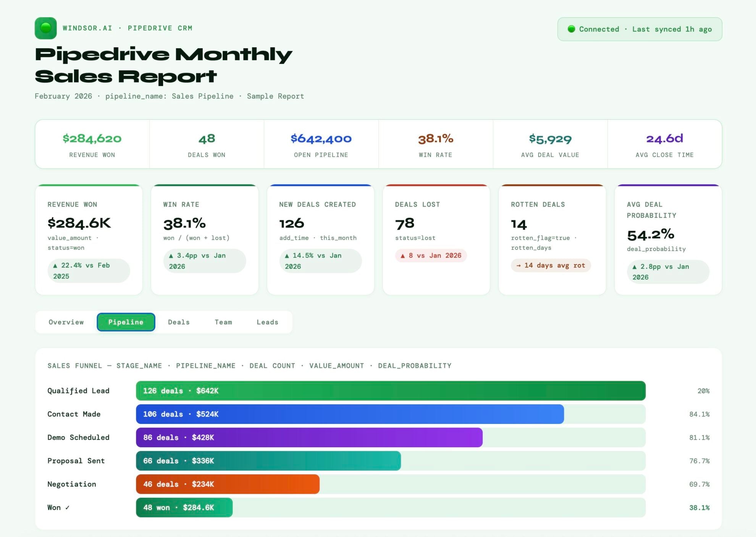Screen dimensions: 756x537
Task: Click the Overview tab
Action: point(66,322)
